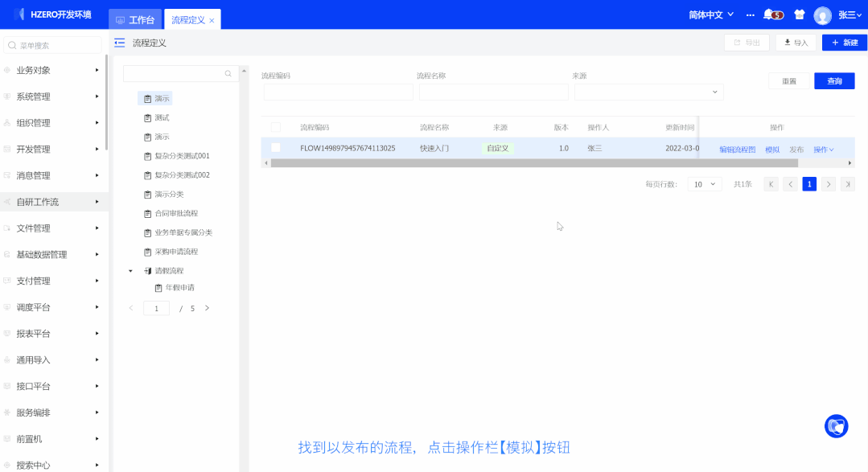The height and width of the screenshot is (472, 868).
Task: Click the notification bell icon
Action: click(769, 14)
